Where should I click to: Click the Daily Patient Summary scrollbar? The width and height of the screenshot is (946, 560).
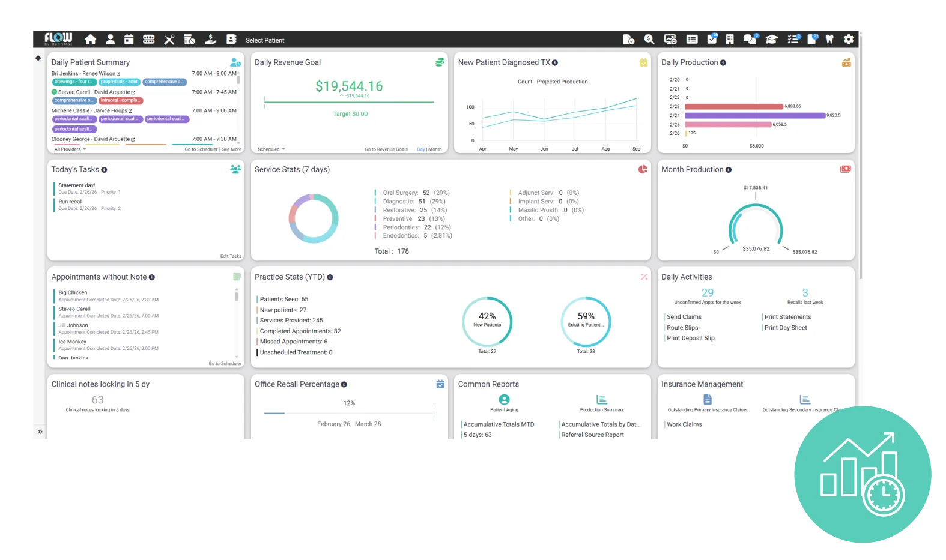pos(238,79)
